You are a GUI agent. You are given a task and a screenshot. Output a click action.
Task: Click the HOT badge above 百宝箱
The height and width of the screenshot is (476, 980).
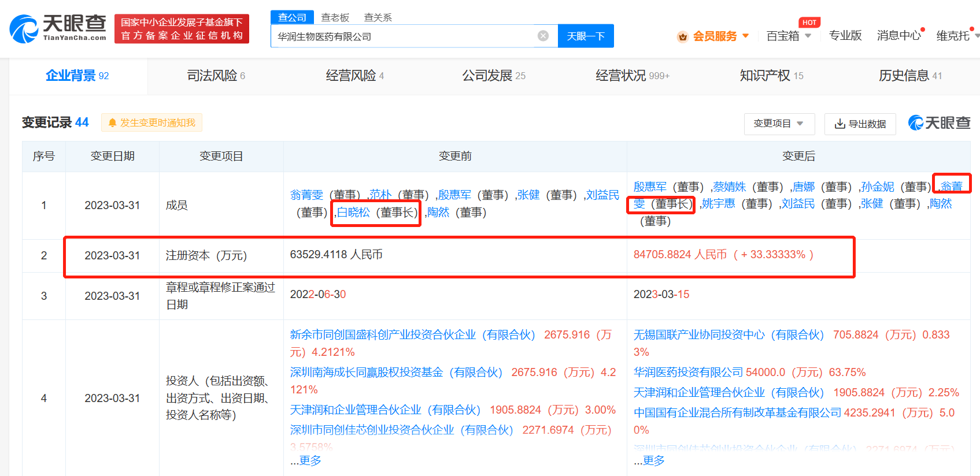pos(809,23)
